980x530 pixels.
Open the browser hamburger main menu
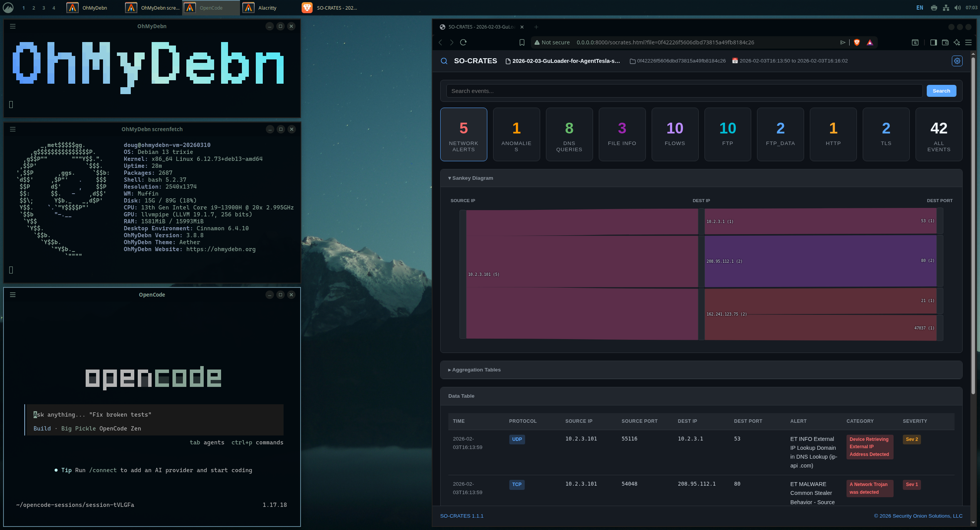click(x=968, y=42)
